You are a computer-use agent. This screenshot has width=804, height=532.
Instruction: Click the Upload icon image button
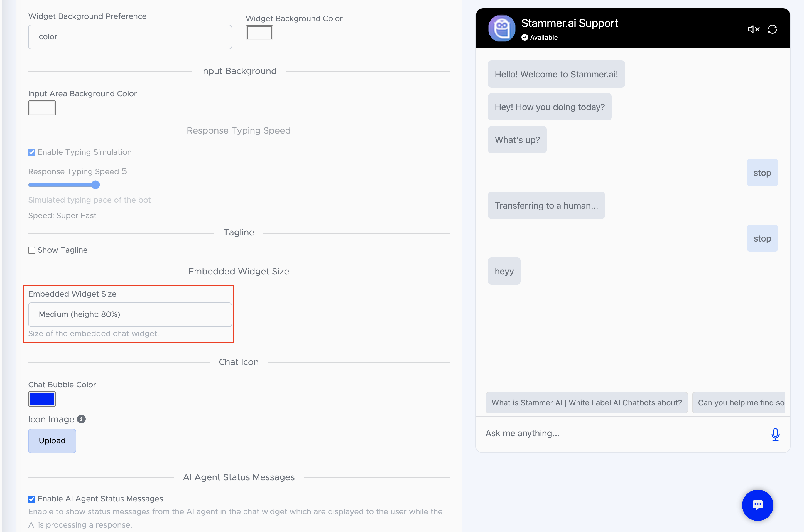52,441
